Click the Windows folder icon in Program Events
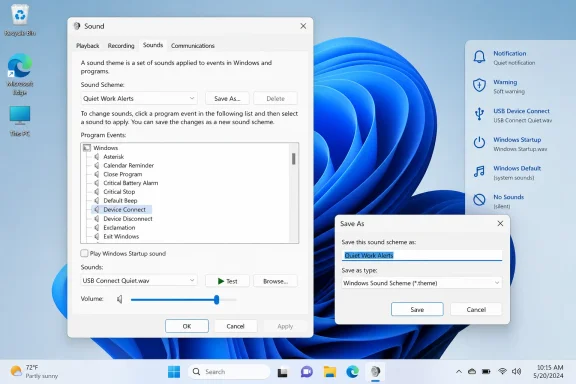Image resolution: width=576 pixels, height=384 pixels. [87, 148]
